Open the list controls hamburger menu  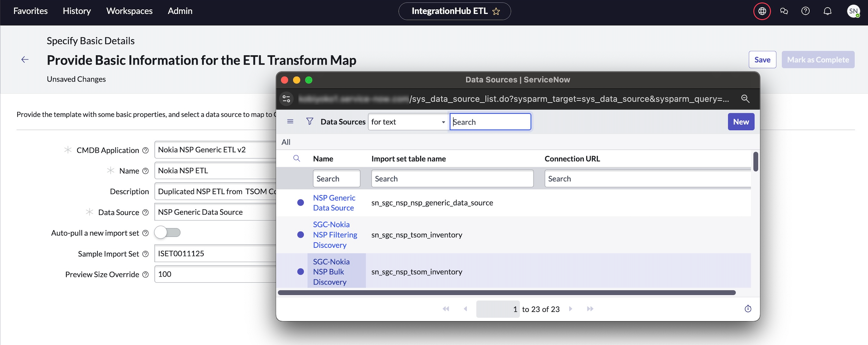pos(290,121)
